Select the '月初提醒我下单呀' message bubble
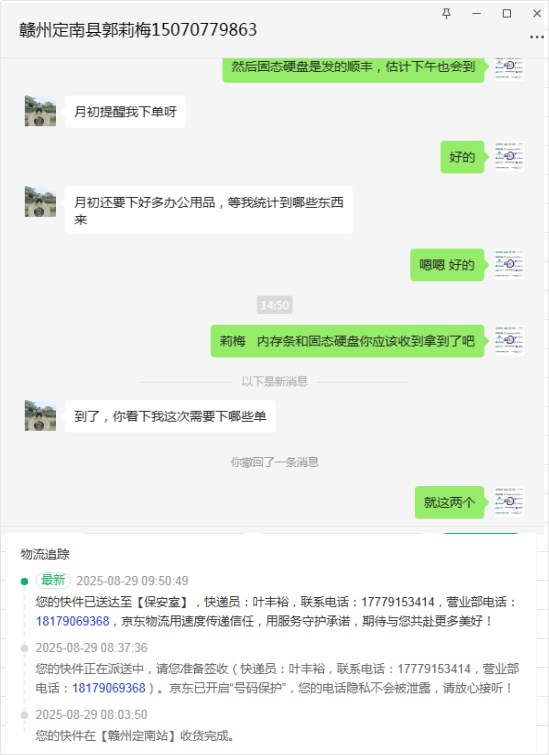The height and width of the screenshot is (755, 549). coord(125,112)
